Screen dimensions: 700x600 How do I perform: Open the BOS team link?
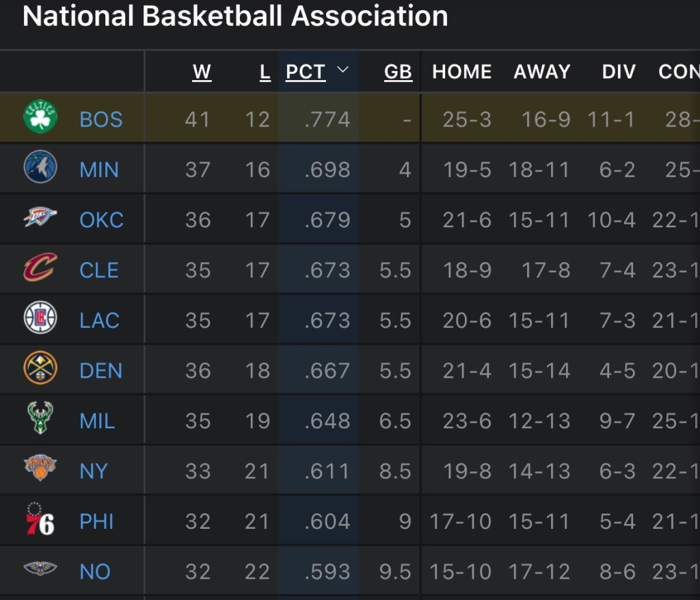tap(101, 119)
